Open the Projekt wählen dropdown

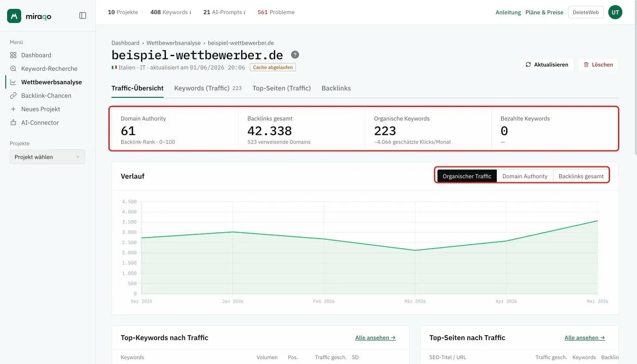click(x=47, y=157)
